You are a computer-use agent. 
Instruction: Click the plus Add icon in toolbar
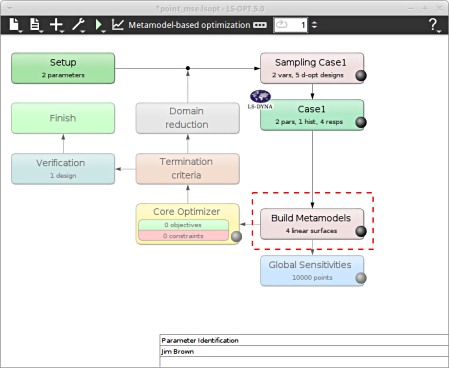tap(56, 25)
